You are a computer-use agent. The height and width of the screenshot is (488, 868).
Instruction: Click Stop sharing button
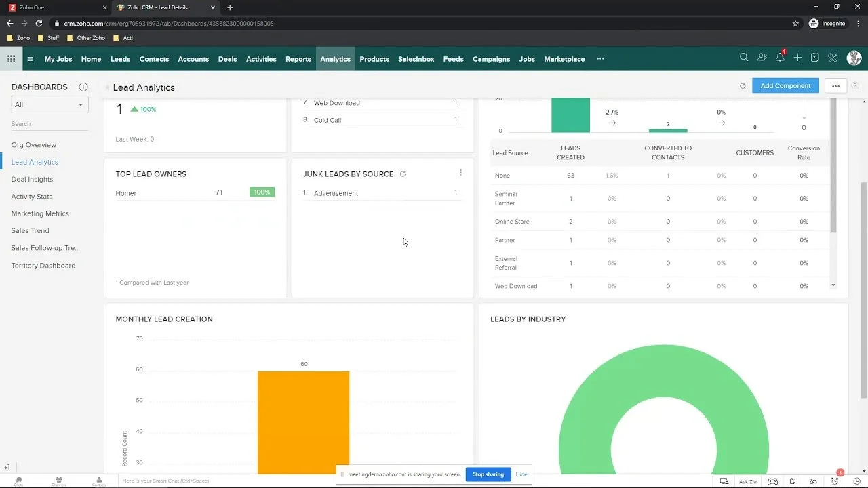pyautogui.click(x=488, y=474)
